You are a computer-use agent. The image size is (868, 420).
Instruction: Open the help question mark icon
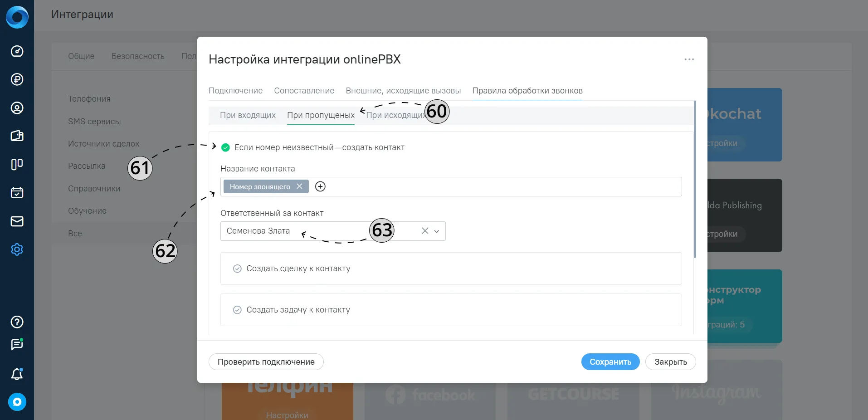tap(17, 322)
